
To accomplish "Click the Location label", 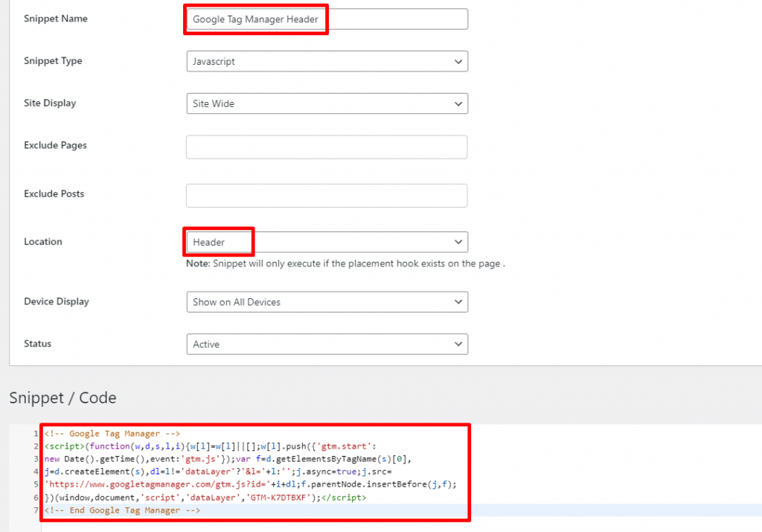I will [43, 242].
